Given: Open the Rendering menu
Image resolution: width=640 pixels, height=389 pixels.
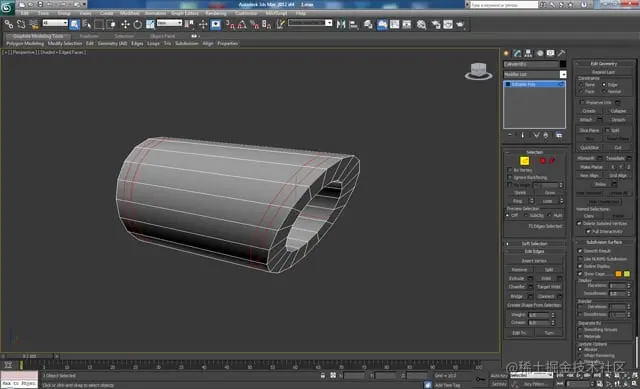Looking at the screenshot, I should (216, 13).
